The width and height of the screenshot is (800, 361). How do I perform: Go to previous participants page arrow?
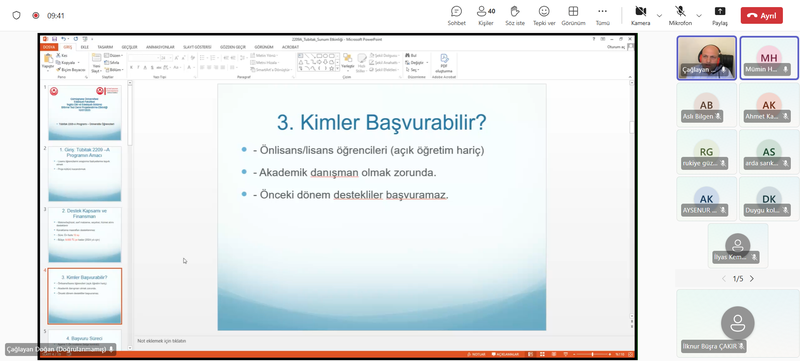(x=723, y=279)
